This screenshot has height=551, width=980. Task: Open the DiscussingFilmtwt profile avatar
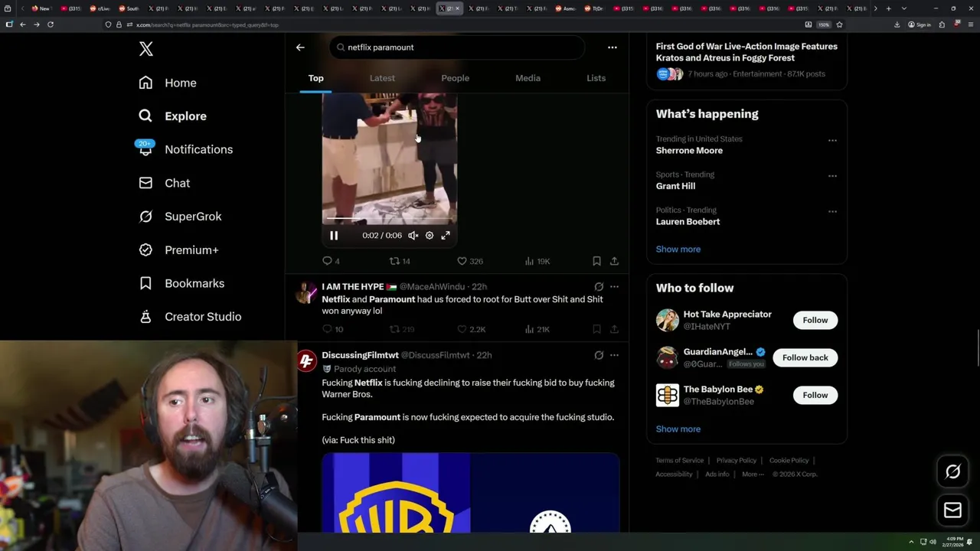click(x=306, y=361)
